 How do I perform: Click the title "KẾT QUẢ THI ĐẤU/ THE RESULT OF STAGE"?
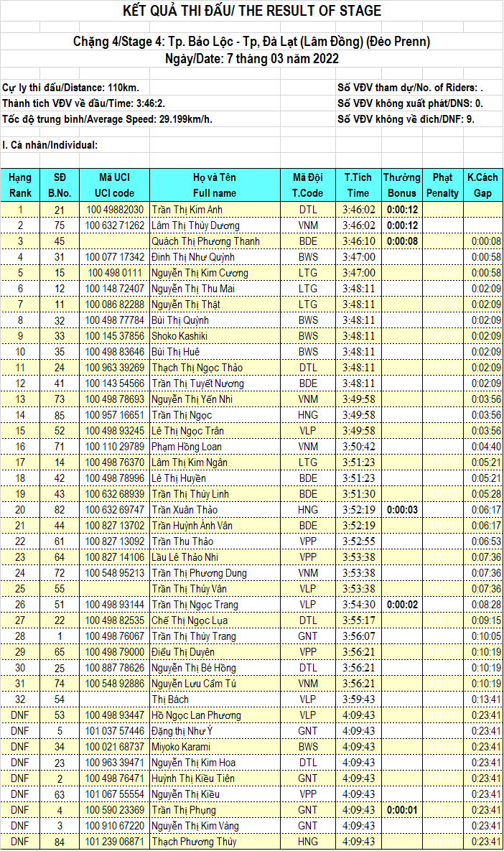[251, 11]
